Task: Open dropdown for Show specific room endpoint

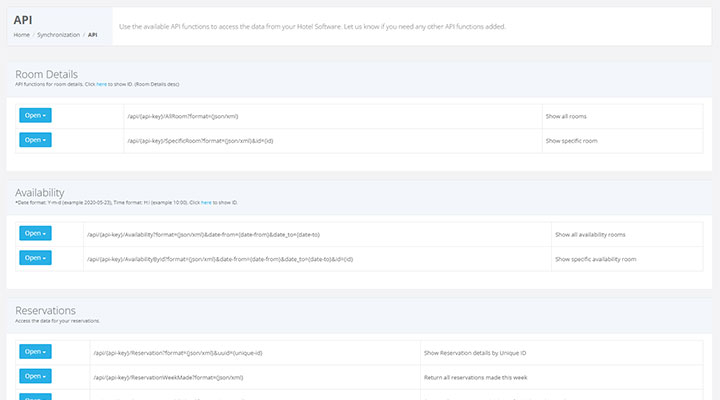Action: click(x=35, y=140)
